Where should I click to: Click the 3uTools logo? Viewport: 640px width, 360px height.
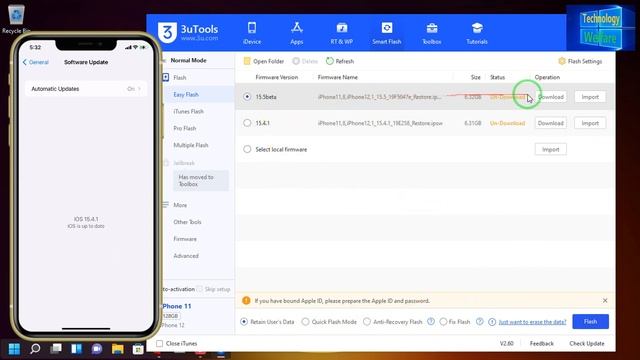click(188, 32)
